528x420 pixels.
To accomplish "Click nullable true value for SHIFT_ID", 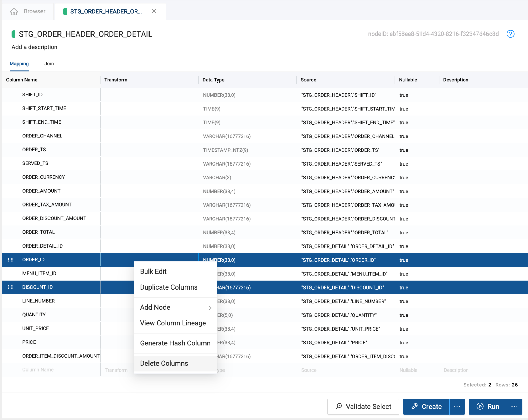I will tap(404, 95).
